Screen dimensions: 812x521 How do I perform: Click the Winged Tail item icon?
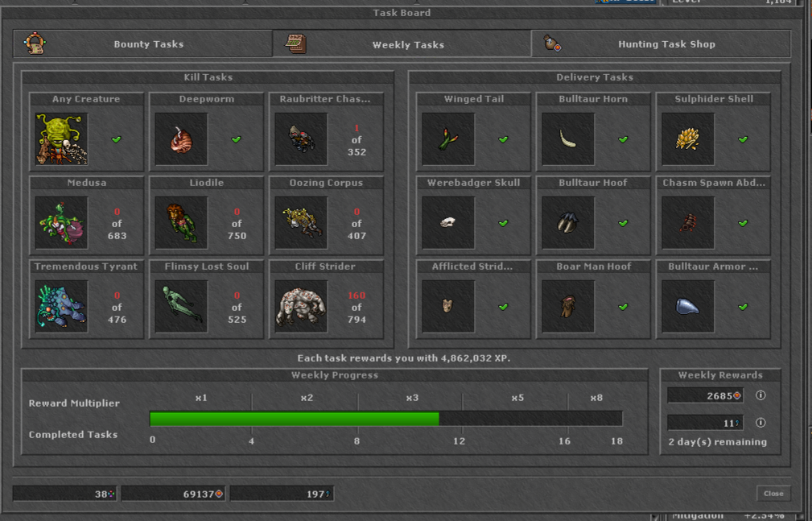click(x=448, y=139)
